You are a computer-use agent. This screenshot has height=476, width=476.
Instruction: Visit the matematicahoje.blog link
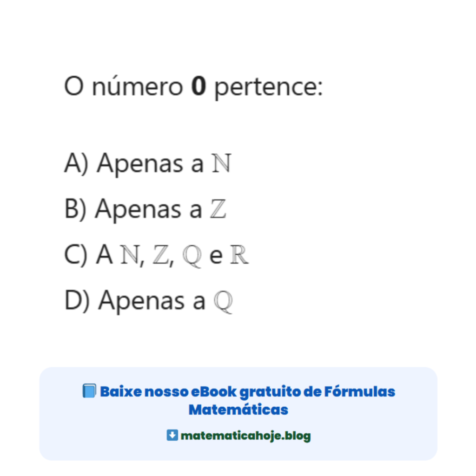tap(245, 436)
